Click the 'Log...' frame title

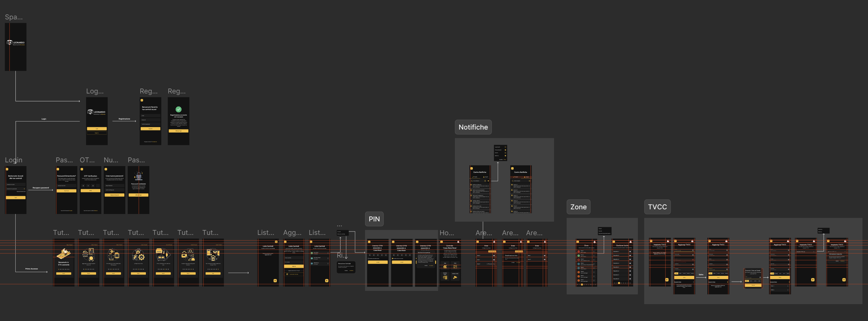(95, 91)
